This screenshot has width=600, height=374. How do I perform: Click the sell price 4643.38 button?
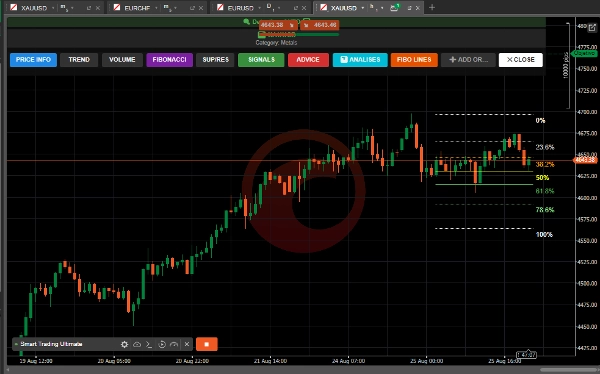(x=278, y=25)
